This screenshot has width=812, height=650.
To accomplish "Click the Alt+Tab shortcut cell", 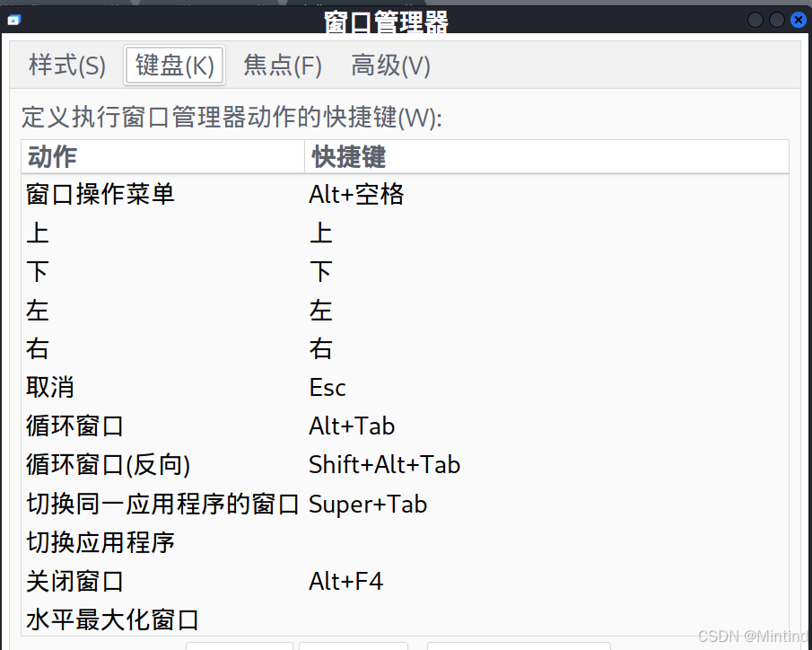I will pos(352,426).
